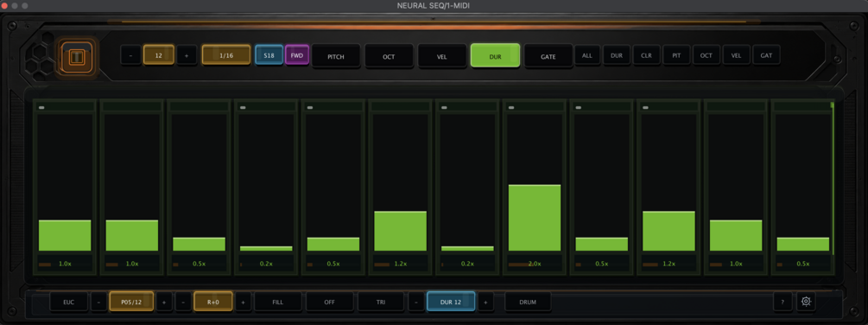Screen dimensions: 868x325
Task: Toggle the FWD direction button
Action: [297, 55]
